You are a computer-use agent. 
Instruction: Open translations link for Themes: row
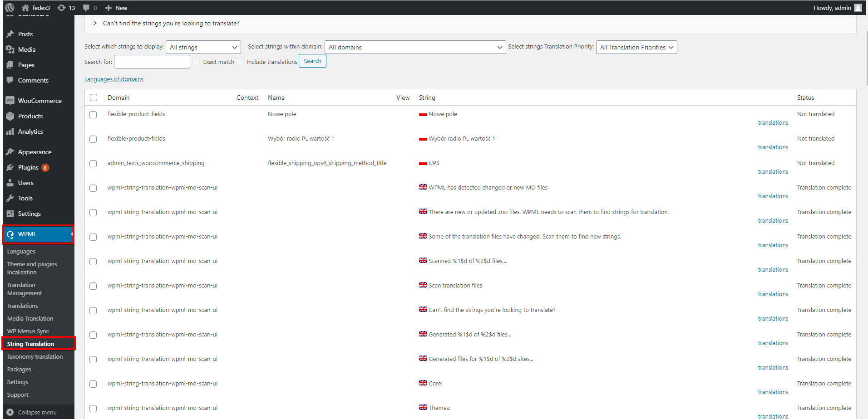tap(773, 416)
